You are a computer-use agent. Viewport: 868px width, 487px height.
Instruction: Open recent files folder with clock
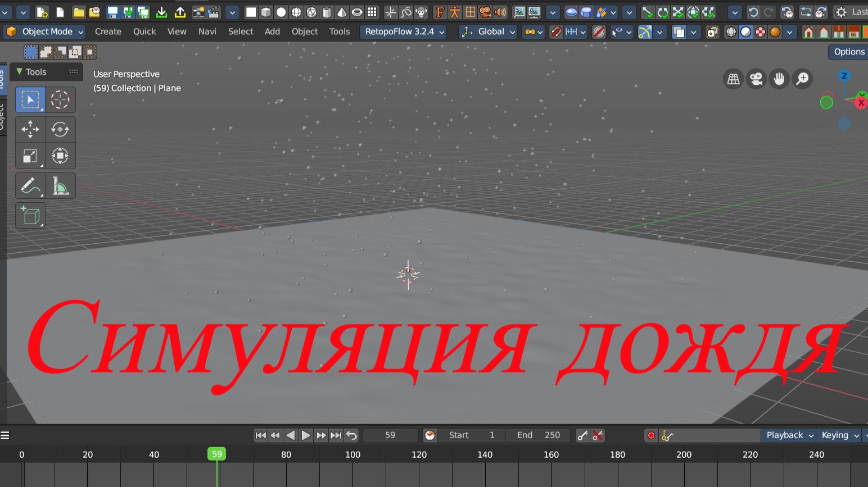pyautogui.click(x=94, y=12)
